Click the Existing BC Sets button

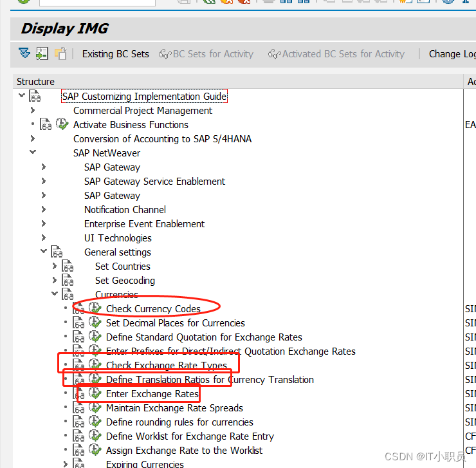coord(116,54)
